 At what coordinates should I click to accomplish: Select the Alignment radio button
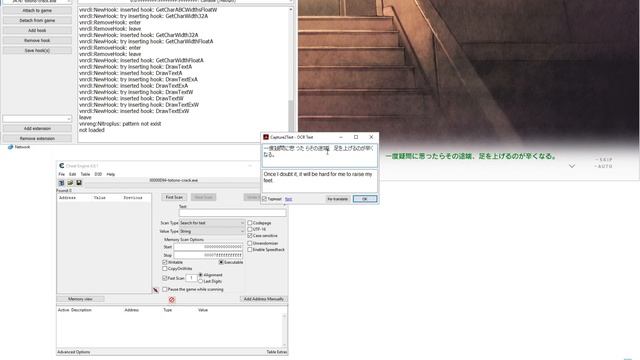coord(200,275)
